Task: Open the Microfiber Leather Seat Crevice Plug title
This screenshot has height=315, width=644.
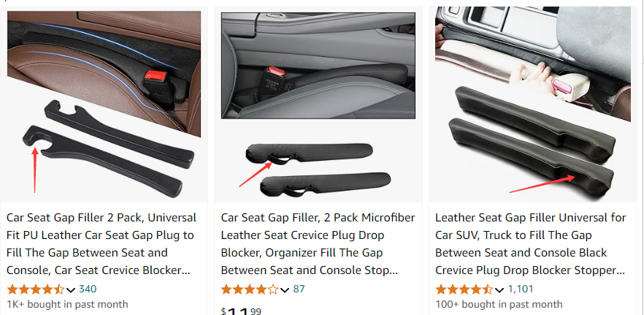Action: click(x=318, y=243)
